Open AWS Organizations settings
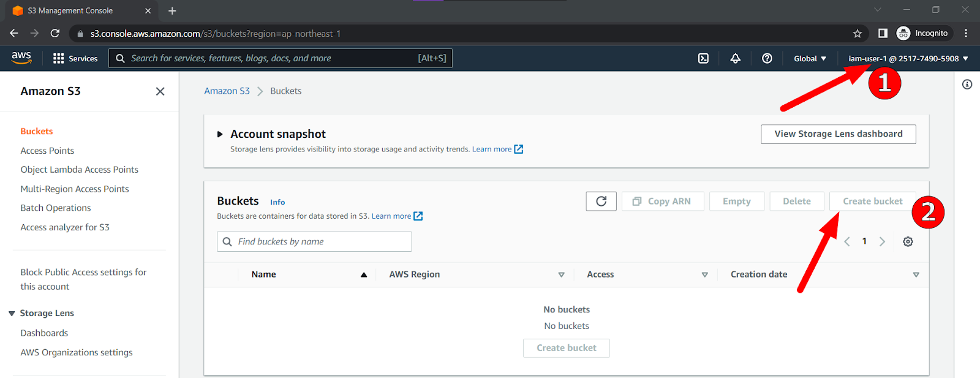 click(77, 352)
